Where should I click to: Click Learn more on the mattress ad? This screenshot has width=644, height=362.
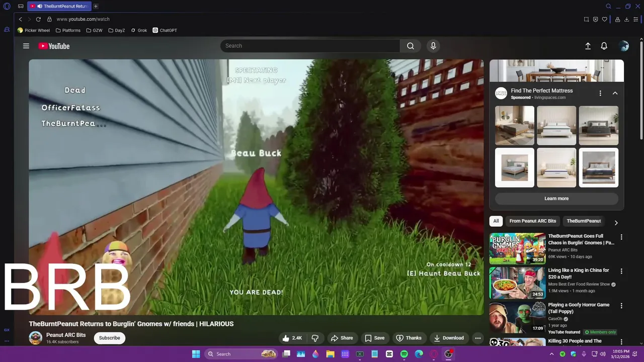(556, 199)
